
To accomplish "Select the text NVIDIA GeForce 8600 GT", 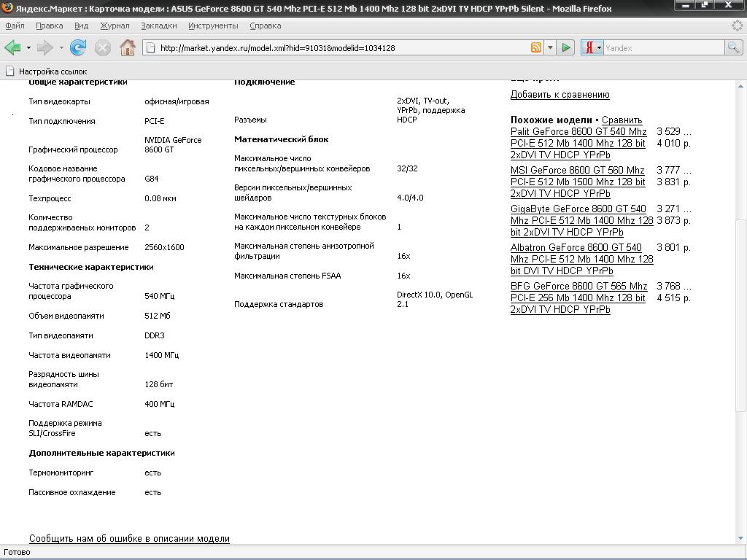I will [173, 145].
